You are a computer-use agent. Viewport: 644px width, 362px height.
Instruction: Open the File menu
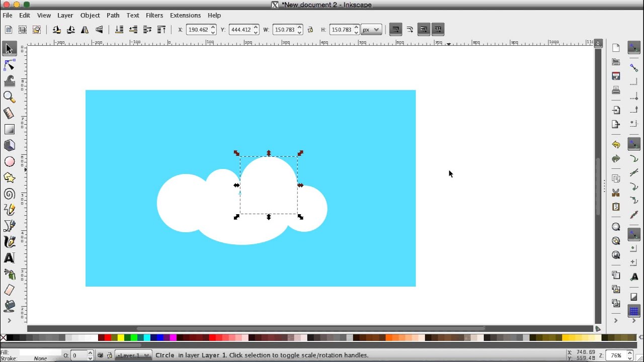click(8, 15)
